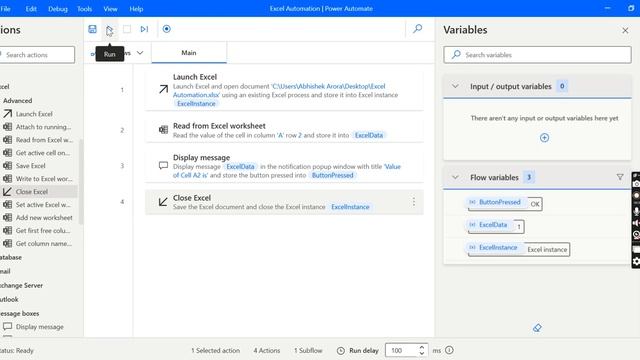Viewport: 640px width, 360px height.
Task: Click the Run delay info icon
Action: [x=449, y=350]
